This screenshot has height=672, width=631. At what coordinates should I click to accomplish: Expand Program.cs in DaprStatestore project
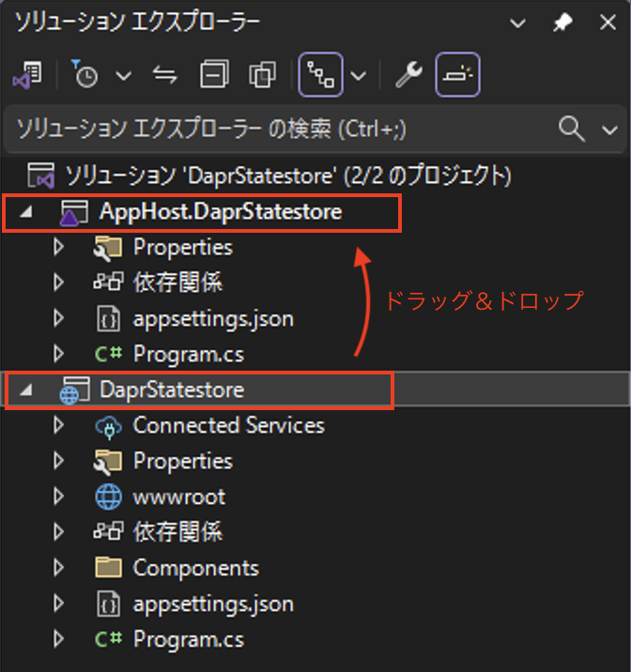59,638
